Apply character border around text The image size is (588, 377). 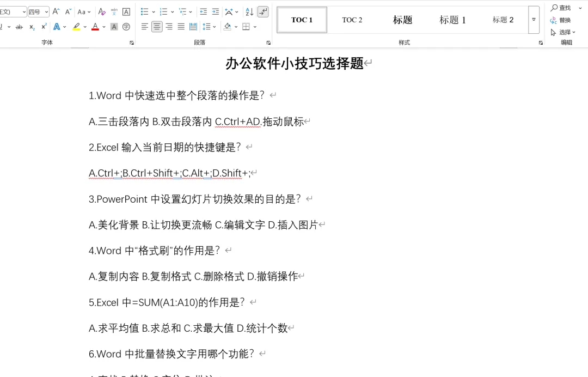click(x=126, y=11)
